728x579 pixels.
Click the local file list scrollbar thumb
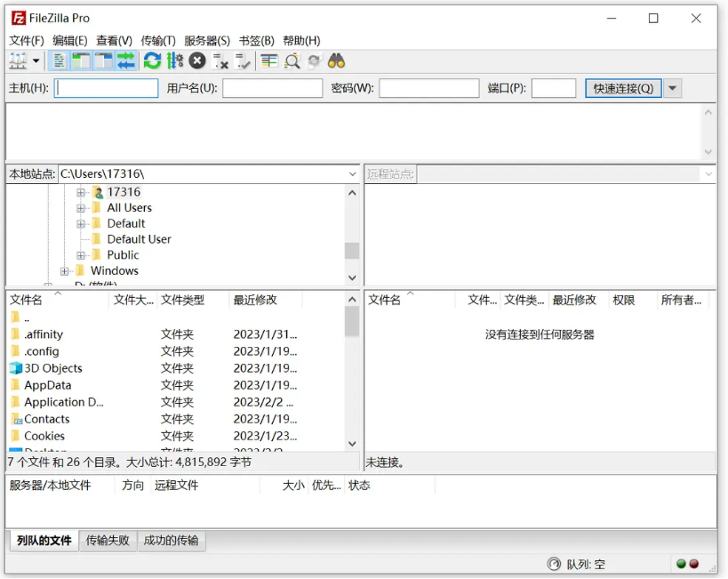click(x=352, y=322)
